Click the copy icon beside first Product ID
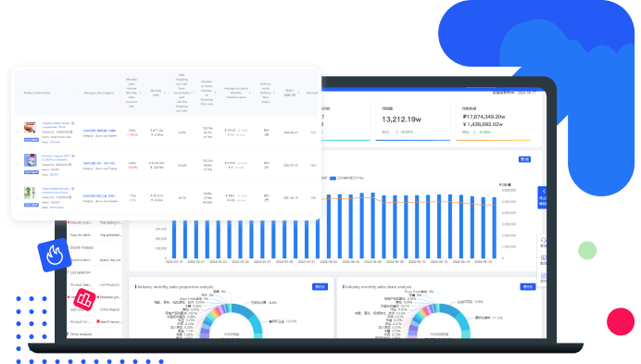 coord(71,132)
